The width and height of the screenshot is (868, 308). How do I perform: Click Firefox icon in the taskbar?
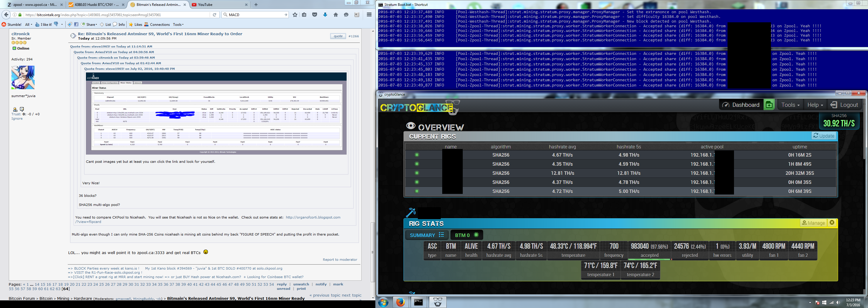[x=400, y=302]
